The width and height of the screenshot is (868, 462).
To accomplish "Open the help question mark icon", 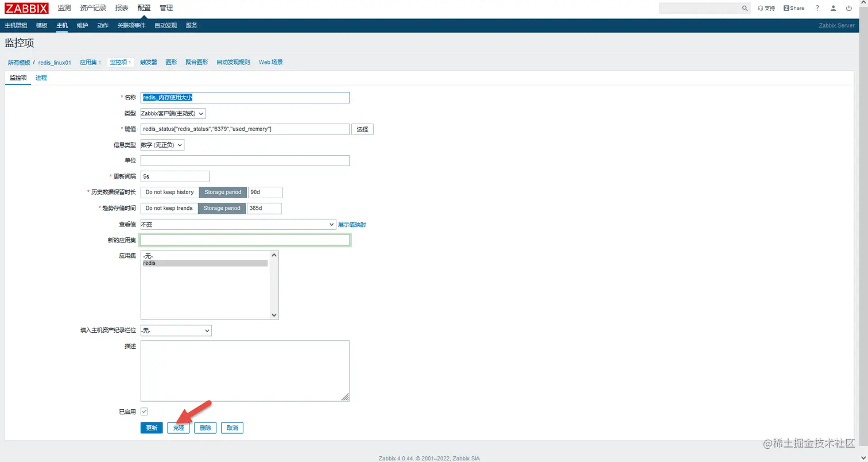I will 817,8.
